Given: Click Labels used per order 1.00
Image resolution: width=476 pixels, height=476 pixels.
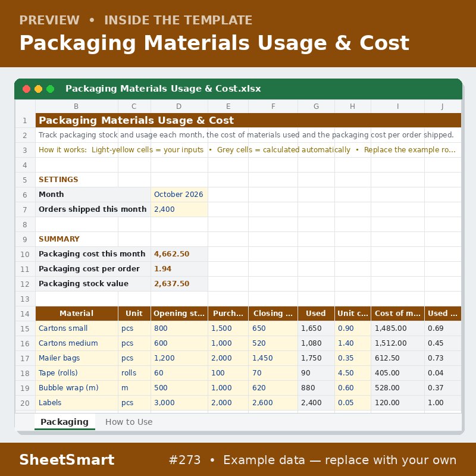Looking at the screenshot, I should [x=443, y=403].
